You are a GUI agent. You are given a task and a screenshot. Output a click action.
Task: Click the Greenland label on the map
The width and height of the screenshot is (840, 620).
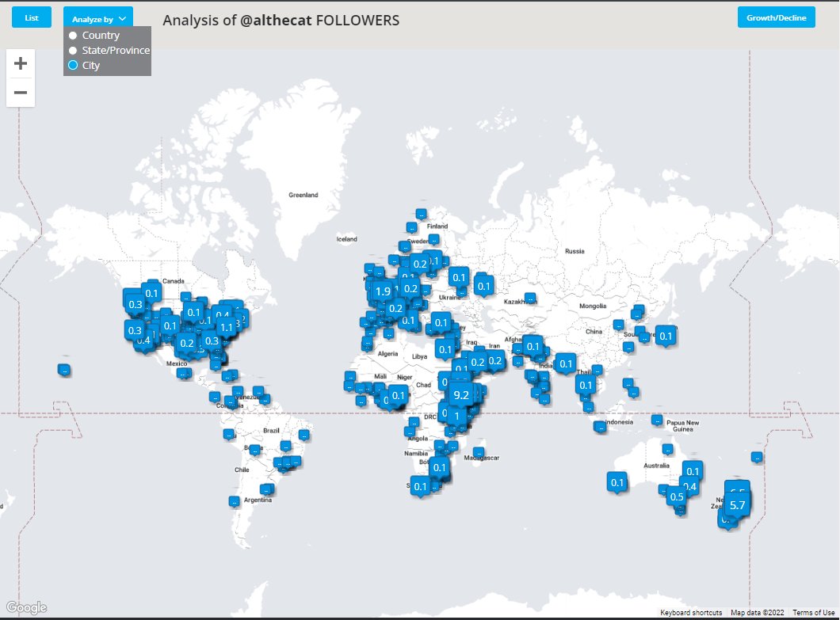pos(304,195)
